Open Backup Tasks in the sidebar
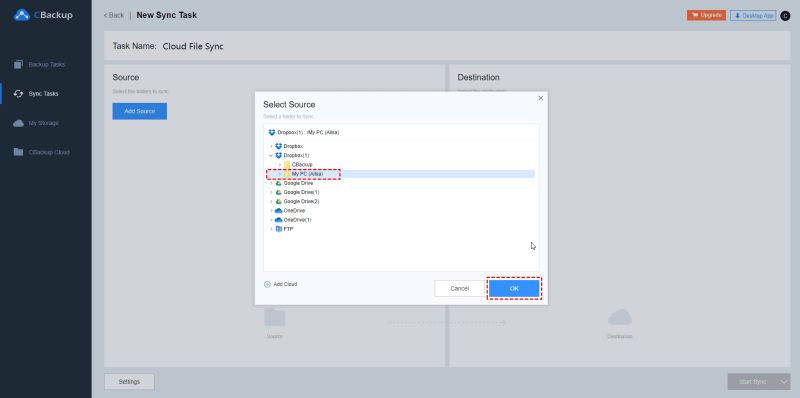Image resolution: width=800 pixels, height=398 pixels. click(46, 65)
